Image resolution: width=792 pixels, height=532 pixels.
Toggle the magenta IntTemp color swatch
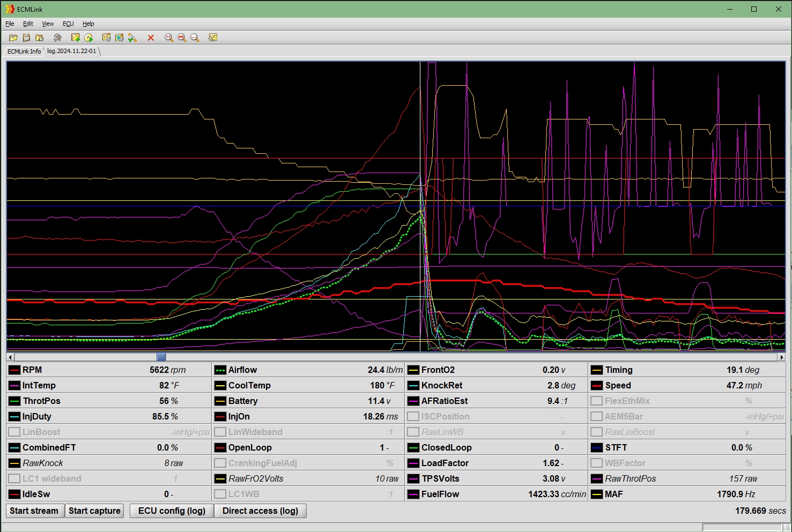[x=14, y=385]
